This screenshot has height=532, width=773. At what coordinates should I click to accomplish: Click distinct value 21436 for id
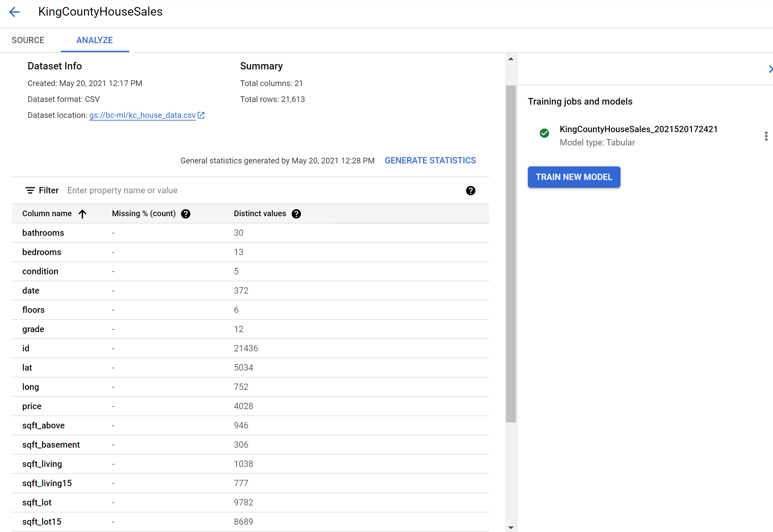[x=246, y=349]
